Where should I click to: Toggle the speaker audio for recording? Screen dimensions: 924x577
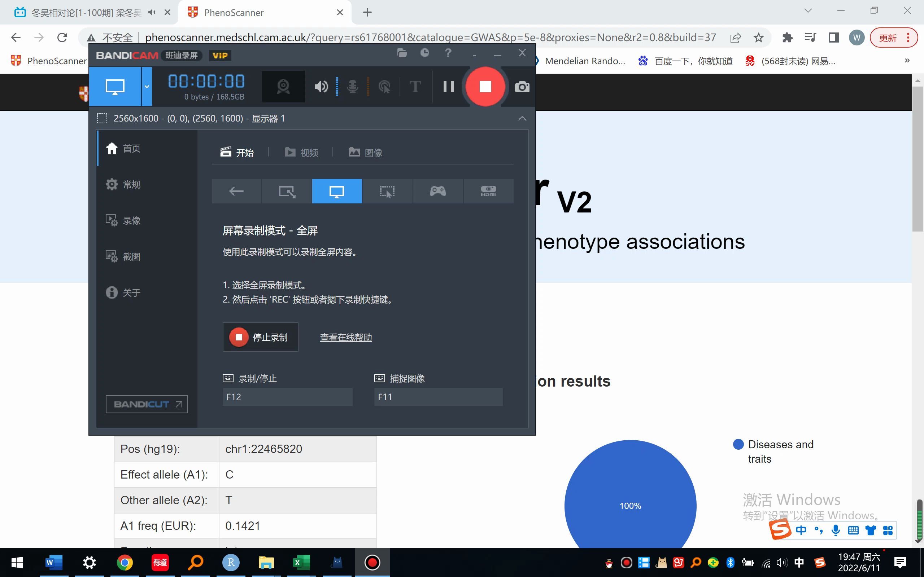point(321,87)
